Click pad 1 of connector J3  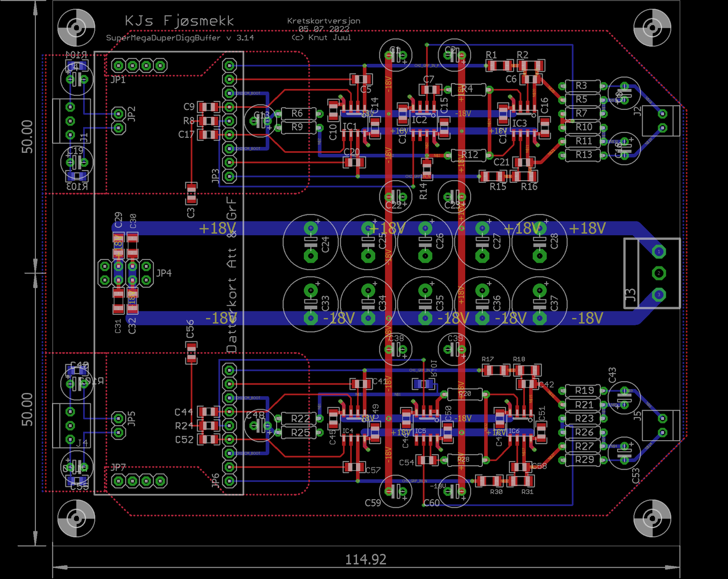(659, 251)
